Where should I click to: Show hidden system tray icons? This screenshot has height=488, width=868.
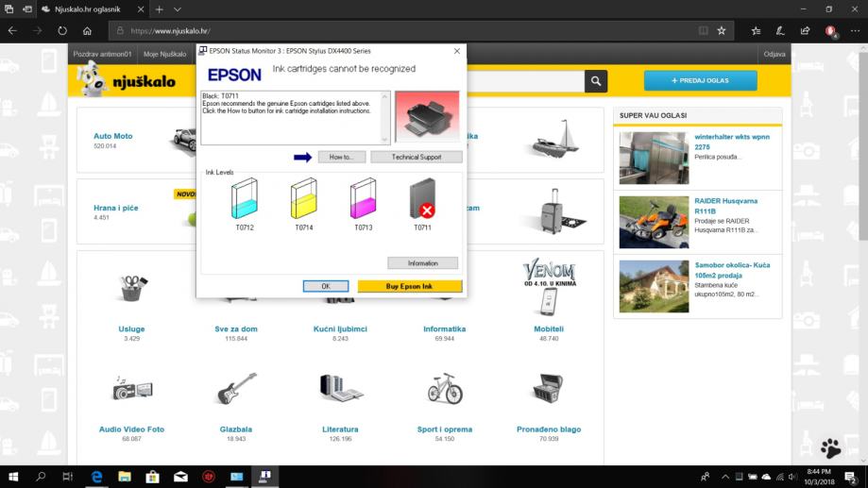click(x=724, y=477)
